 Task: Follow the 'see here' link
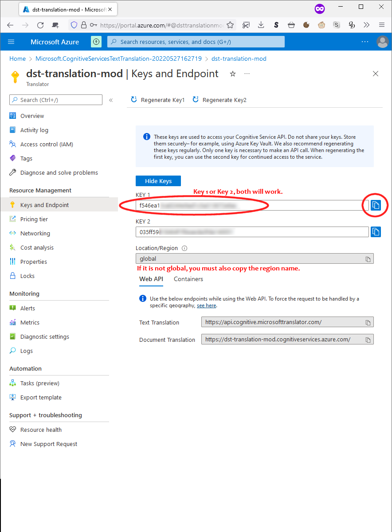coord(206,305)
